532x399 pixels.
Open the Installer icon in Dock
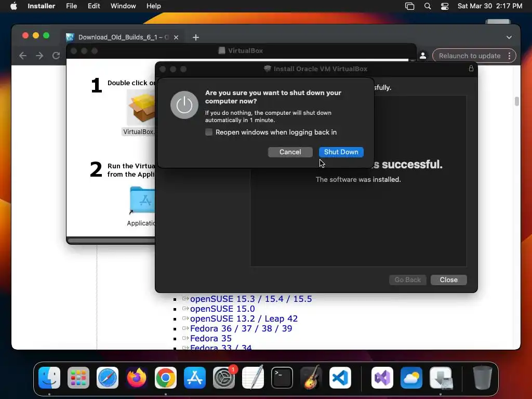[x=441, y=378]
